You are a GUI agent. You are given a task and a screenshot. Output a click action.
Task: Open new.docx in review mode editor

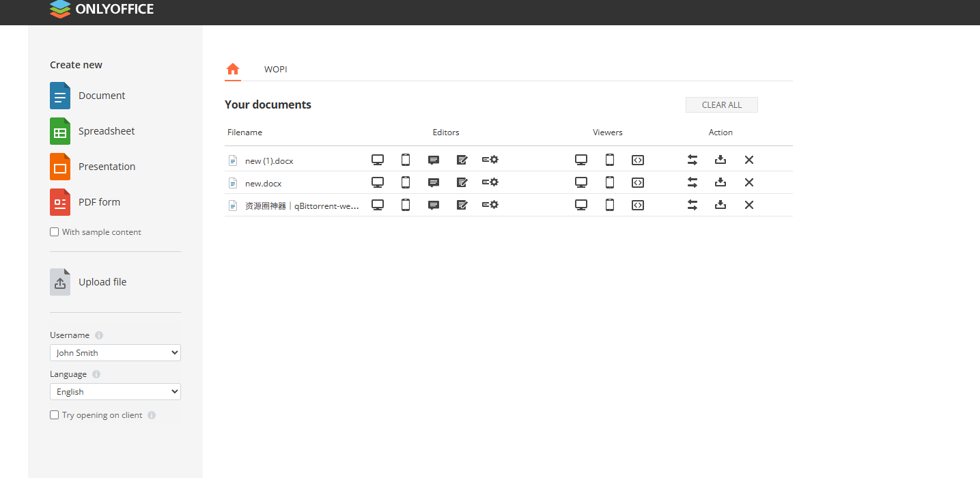(462, 183)
